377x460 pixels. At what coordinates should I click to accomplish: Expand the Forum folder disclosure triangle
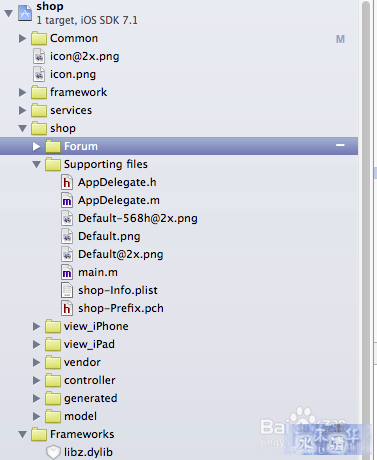pyautogui.click(x=36, y=146)
